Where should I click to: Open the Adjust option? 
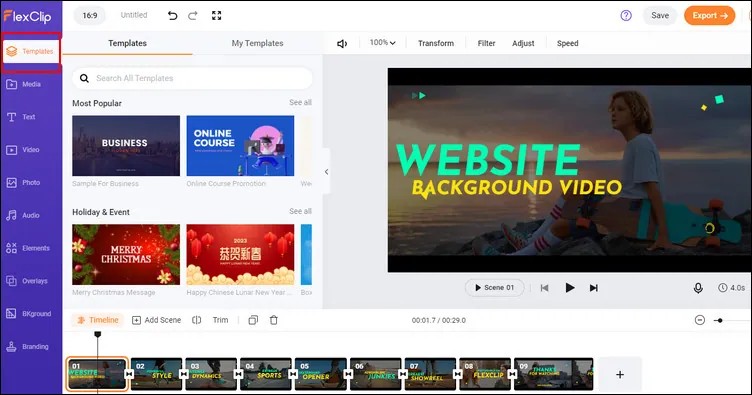pos(523,43)
